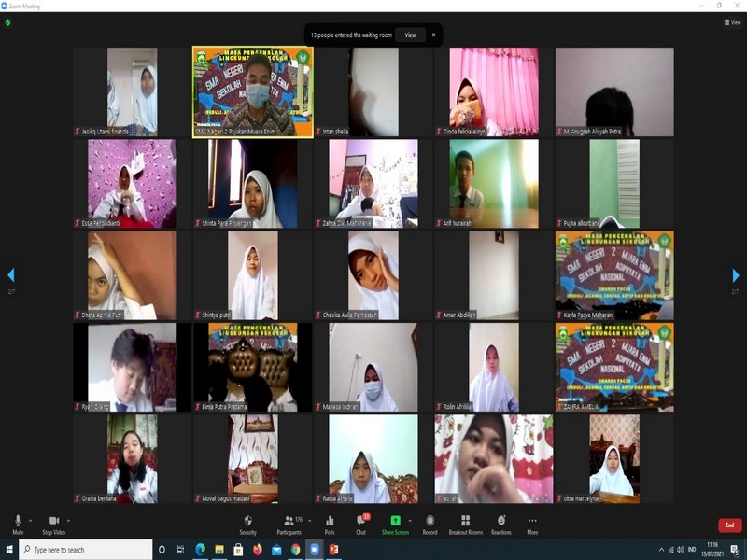Click View in waiting room notification
Image resolution: width=747 pixels, height=560 pixels.
pyautogui.click(x=409, y=35)
